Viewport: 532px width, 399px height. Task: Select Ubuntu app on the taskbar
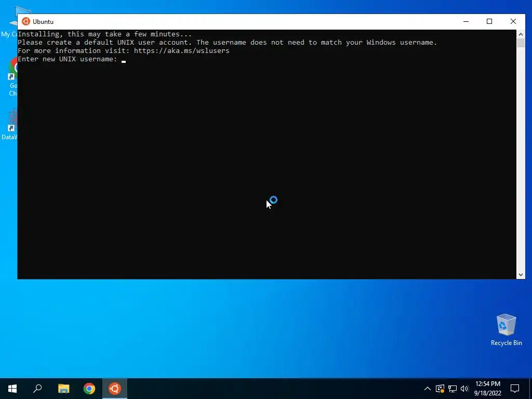coord(115,389)
